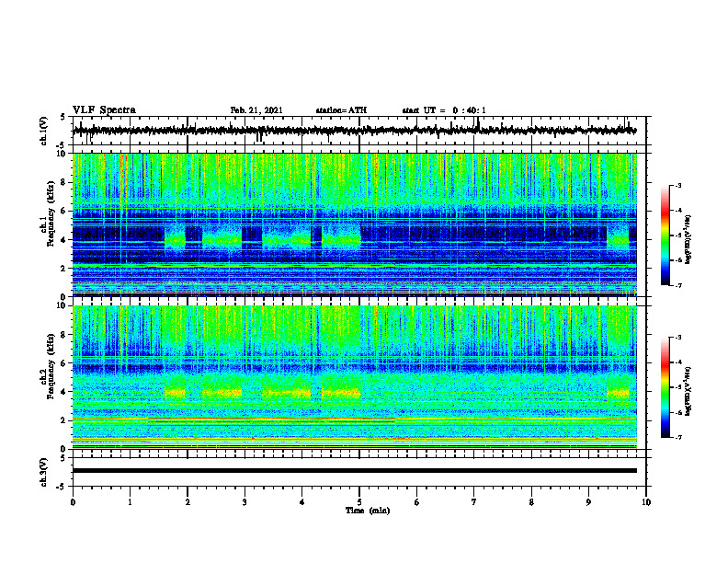Click the ch.1 colorbar '-3' tick label
This screenshot has height=563, width=728.
678,186
